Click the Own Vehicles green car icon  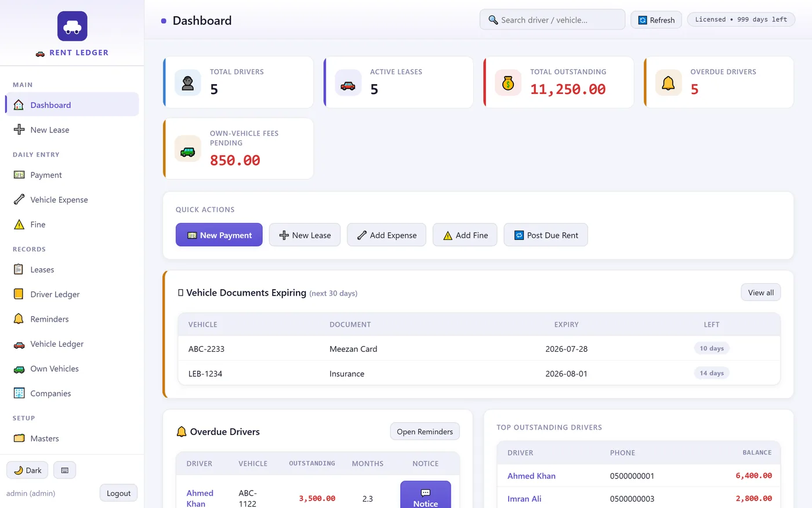pyautogui.click(x=19, y=369)
